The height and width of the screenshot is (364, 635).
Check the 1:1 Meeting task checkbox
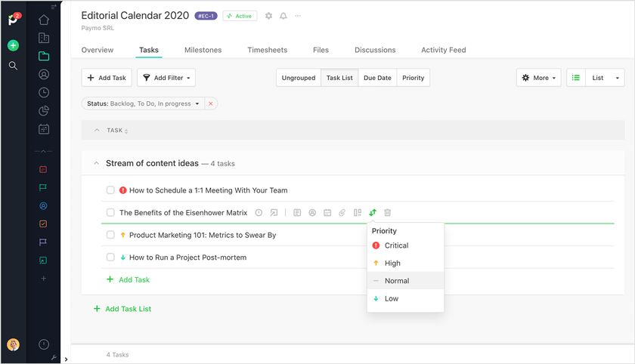coord(110,190)
